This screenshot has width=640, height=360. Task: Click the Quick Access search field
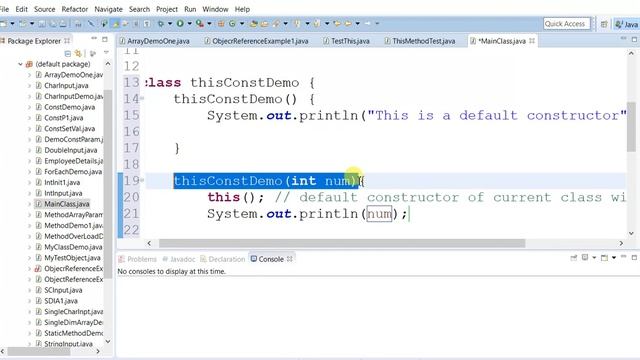(567, 24)
